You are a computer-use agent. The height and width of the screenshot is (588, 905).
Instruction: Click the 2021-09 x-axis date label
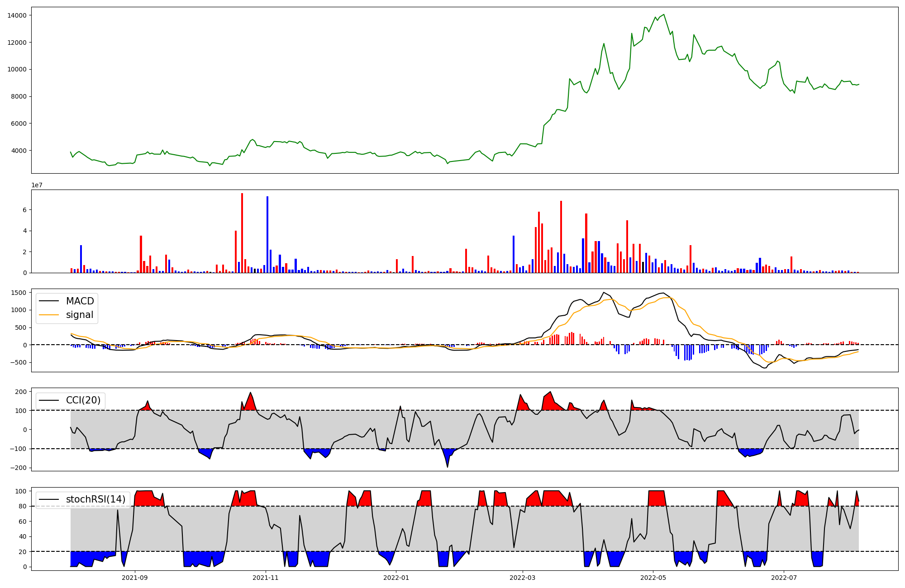[x=135, y=578]
